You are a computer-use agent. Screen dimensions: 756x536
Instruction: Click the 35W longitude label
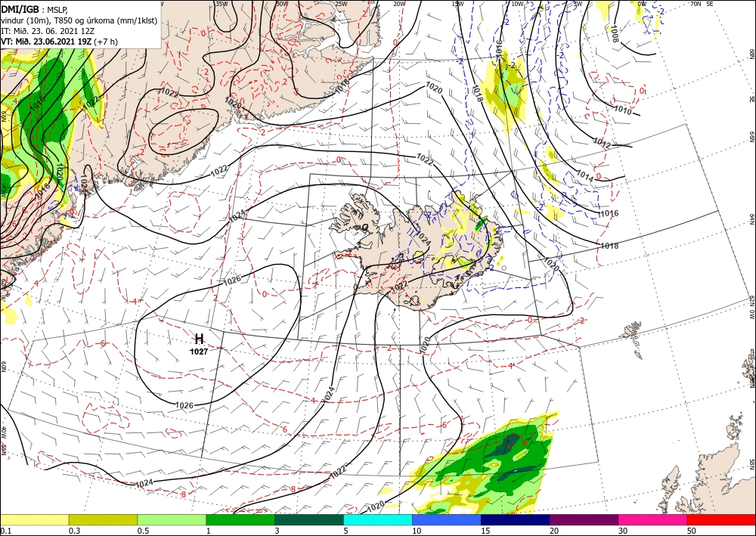(x=222, y=4)
